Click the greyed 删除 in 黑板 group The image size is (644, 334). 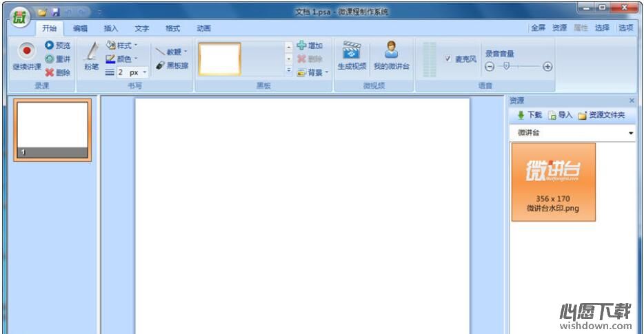click(310, 59)
